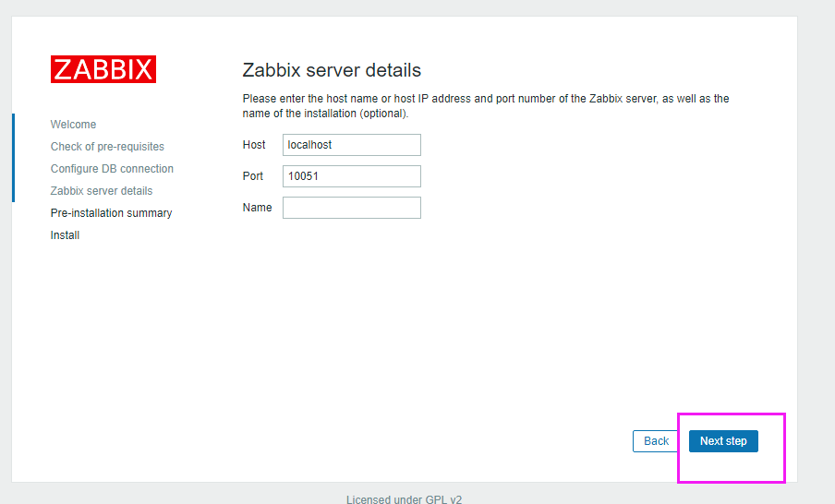Click the Host field label
835x504 pixels.
pyautogui.click(x=254, y=145)
